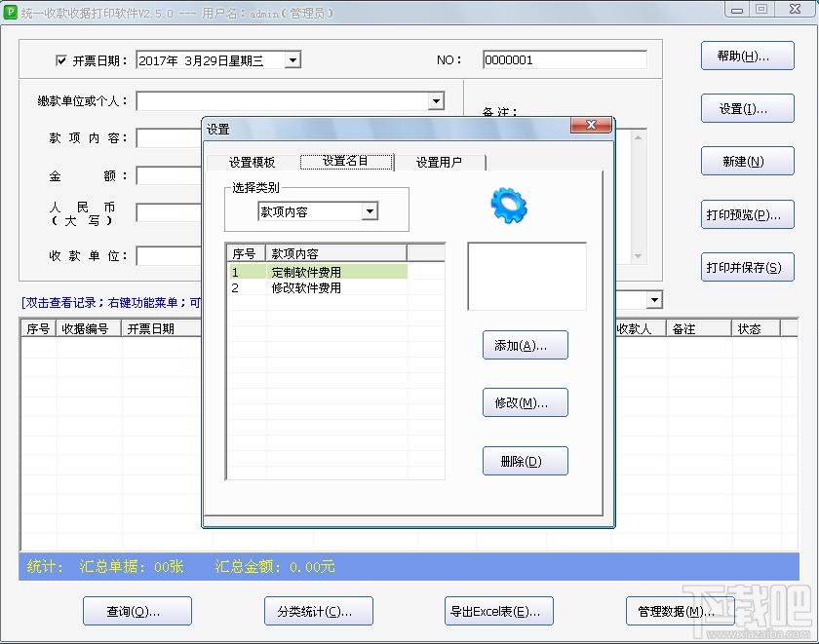
Task: Click the 新建(N) button
Action: click(x=748, y=162)
